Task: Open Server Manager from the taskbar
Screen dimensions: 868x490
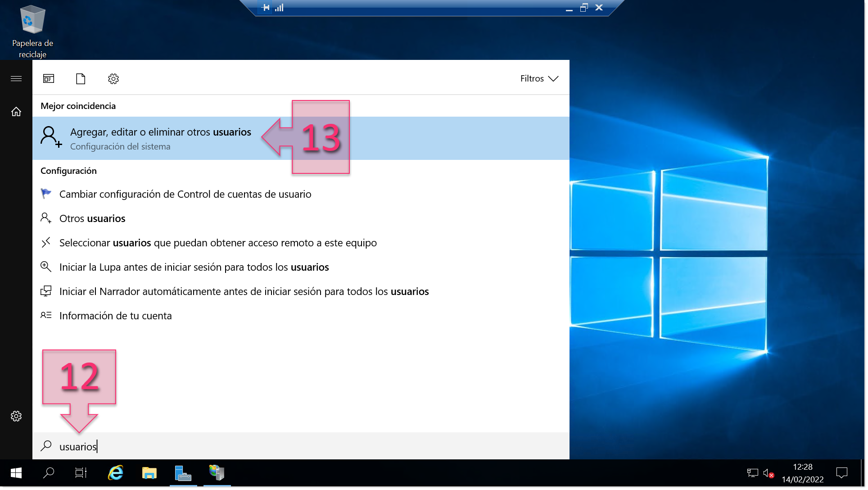Action: [183, 473]
